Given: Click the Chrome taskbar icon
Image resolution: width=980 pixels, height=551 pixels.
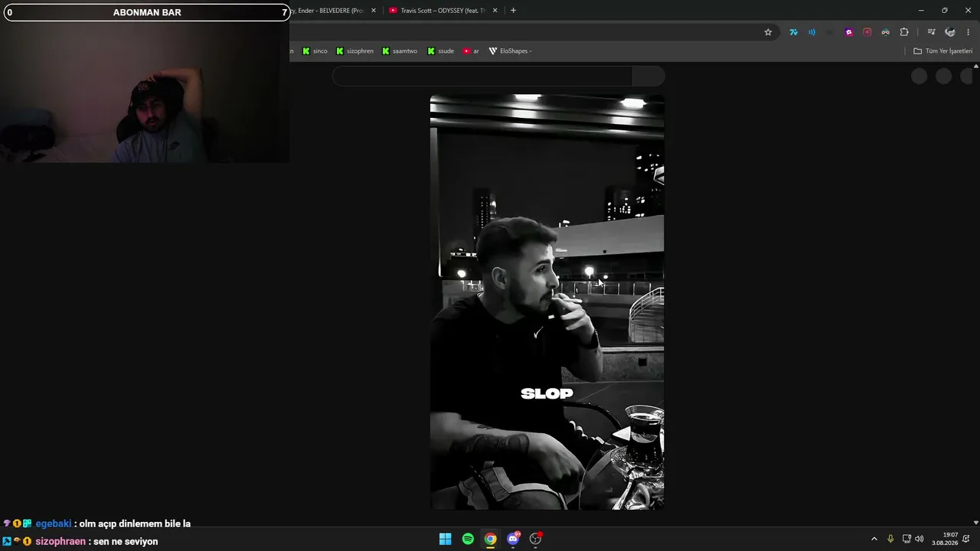Looking at the screenshot, I should click(490, 539).
